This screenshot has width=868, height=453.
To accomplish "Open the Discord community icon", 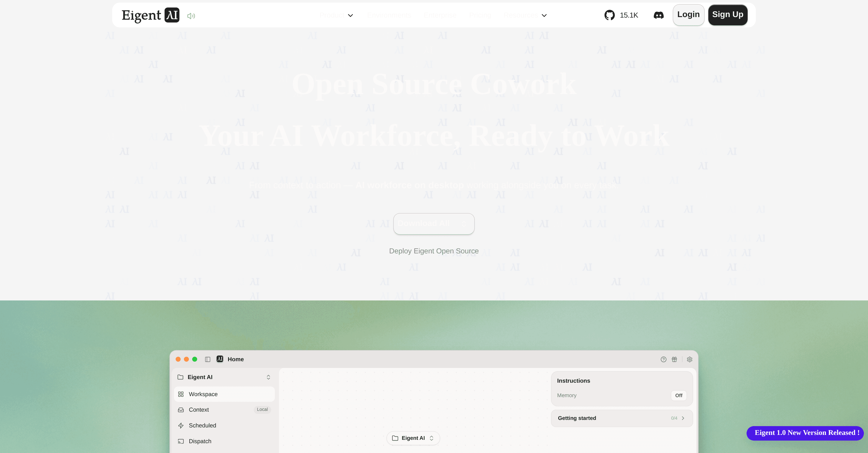I will (x=659, y=15).
